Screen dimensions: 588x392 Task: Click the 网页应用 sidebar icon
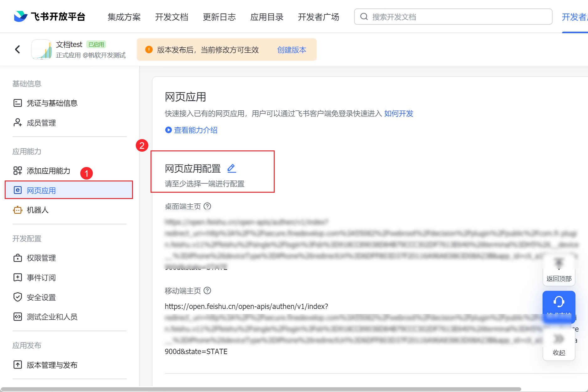[x=18, y=190]
